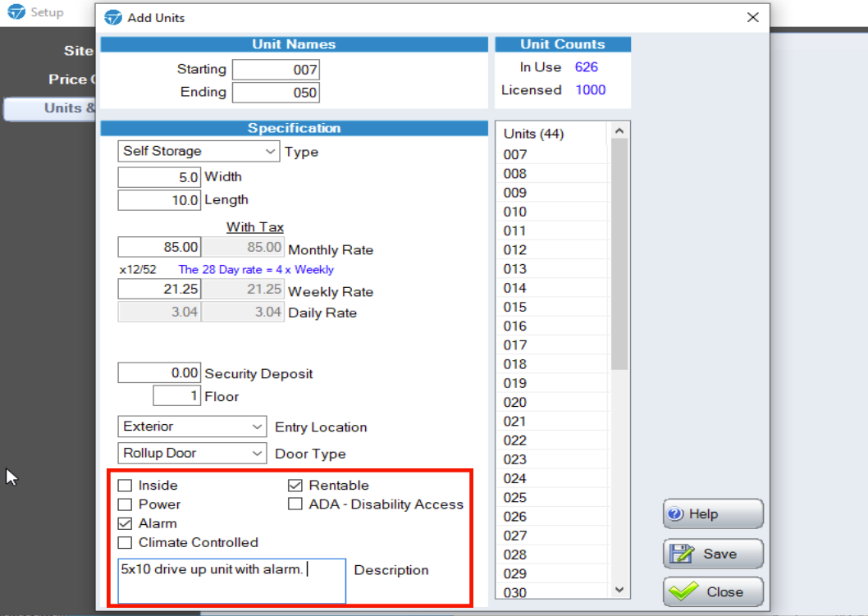
Task: Click the Add Units window logo icon
Action: point(113,18)
